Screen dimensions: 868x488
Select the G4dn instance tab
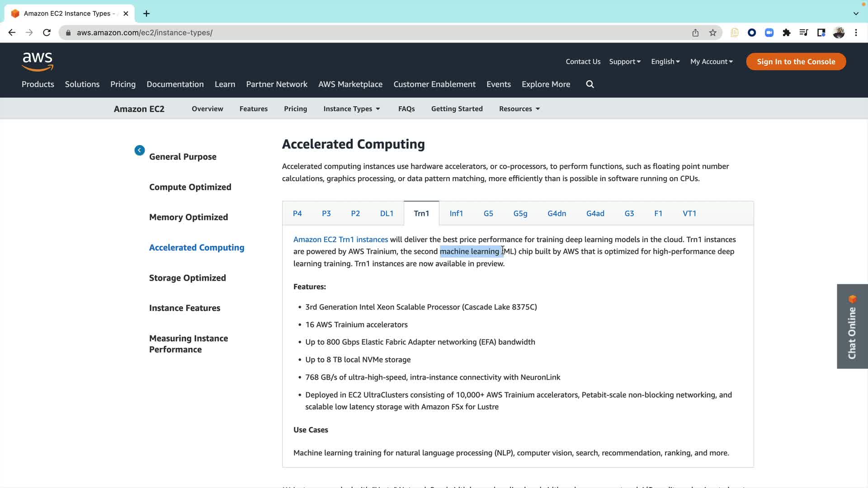point(557,213)
